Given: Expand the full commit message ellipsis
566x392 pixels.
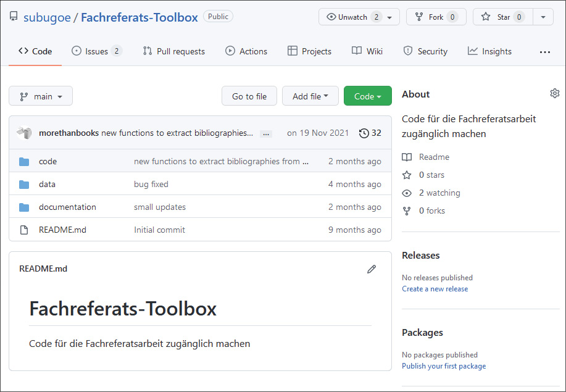Looking at the screenshot, I should coord(266,134).
